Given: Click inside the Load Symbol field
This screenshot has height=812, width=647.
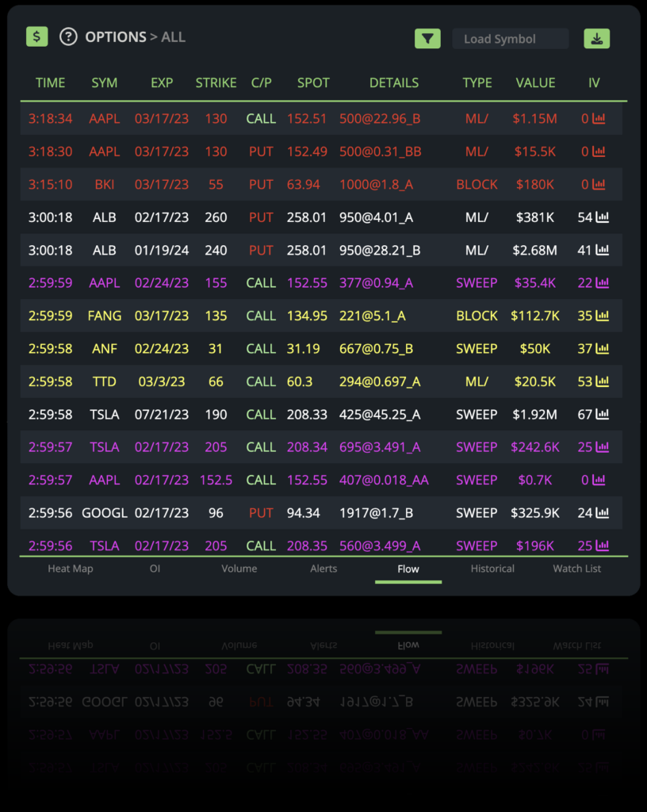Looking at the screenshot, I should click(510, 38).
